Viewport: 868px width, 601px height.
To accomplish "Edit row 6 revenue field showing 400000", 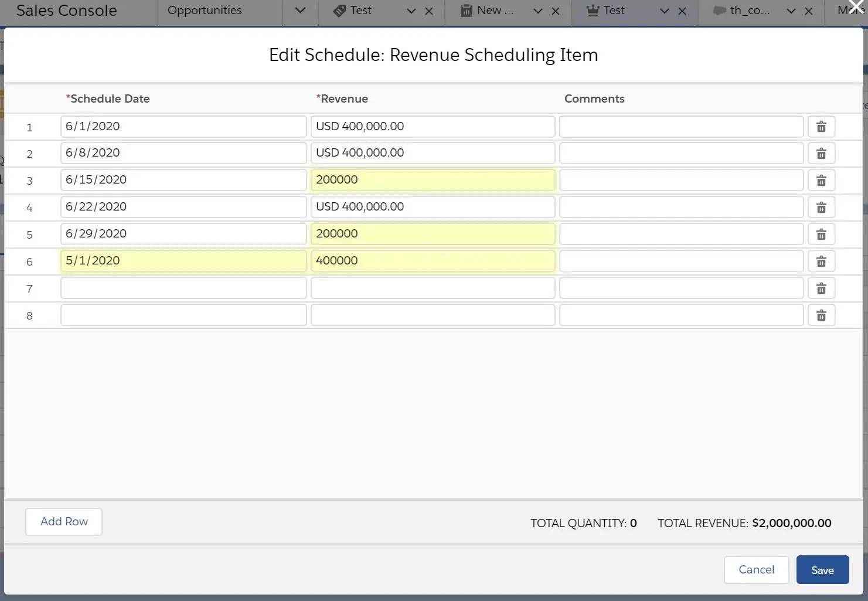I will click(x=433, y=262).
